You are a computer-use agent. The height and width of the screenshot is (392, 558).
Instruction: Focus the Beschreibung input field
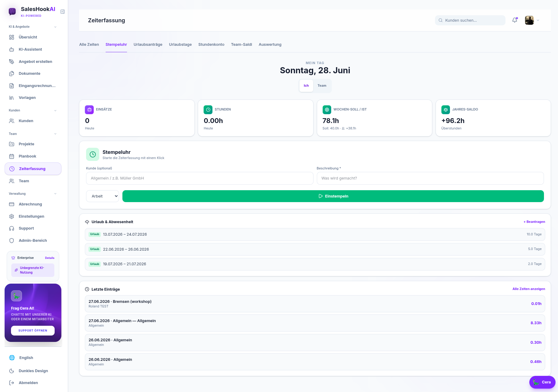430,178
